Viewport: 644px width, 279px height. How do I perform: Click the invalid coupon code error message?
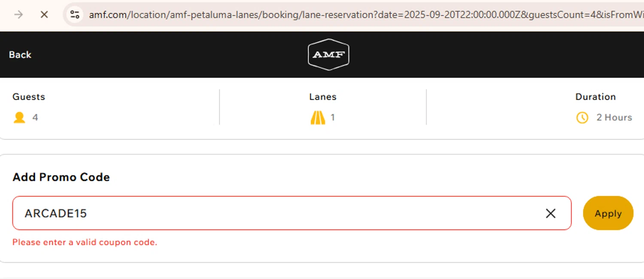pos(85,242)
